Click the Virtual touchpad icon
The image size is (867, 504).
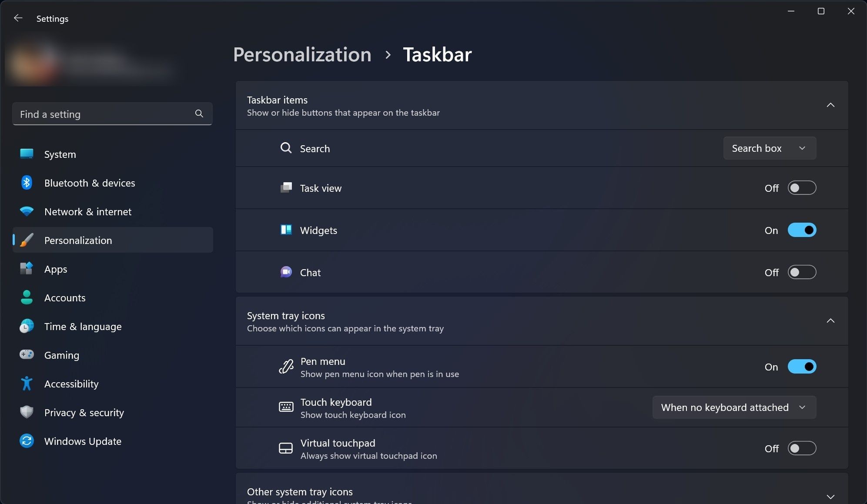[286, 448]
